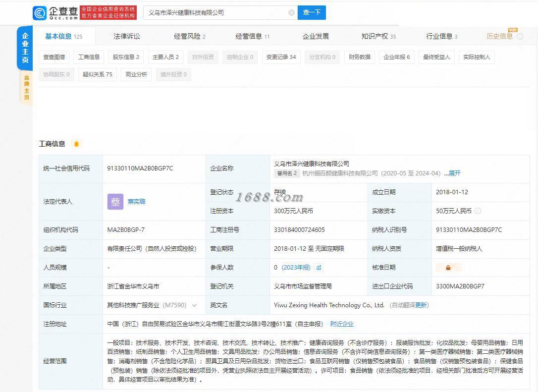Image resolution: width=538 pixels, height=392 pixels.
Task: Click the 曾用名 2 tag
Action: click(x=287, y=173)
